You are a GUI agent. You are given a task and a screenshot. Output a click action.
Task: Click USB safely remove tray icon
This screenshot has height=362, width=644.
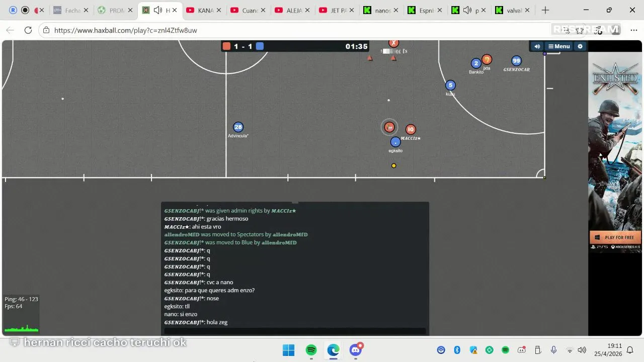pos(537,350)
